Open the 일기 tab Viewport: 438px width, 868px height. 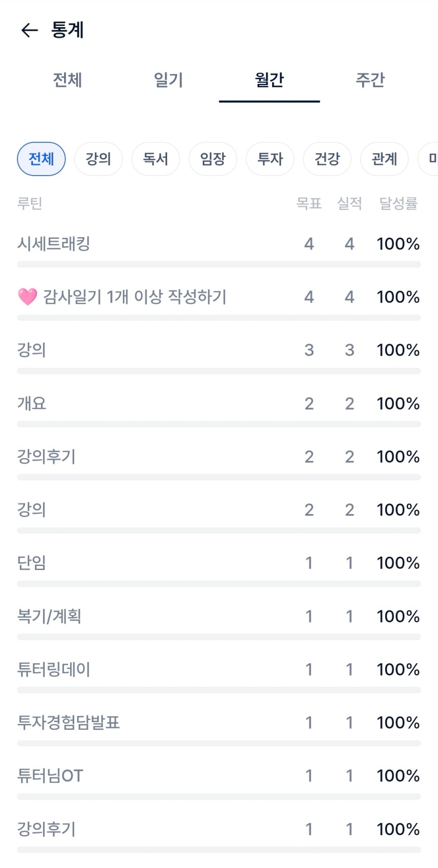[168, 80]
